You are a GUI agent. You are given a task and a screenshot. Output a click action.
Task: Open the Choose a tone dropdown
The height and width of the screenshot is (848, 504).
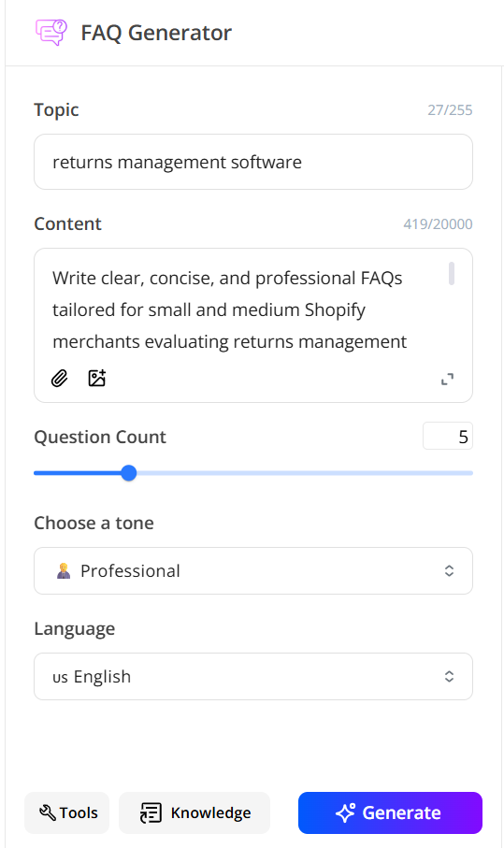pos(253,570)
